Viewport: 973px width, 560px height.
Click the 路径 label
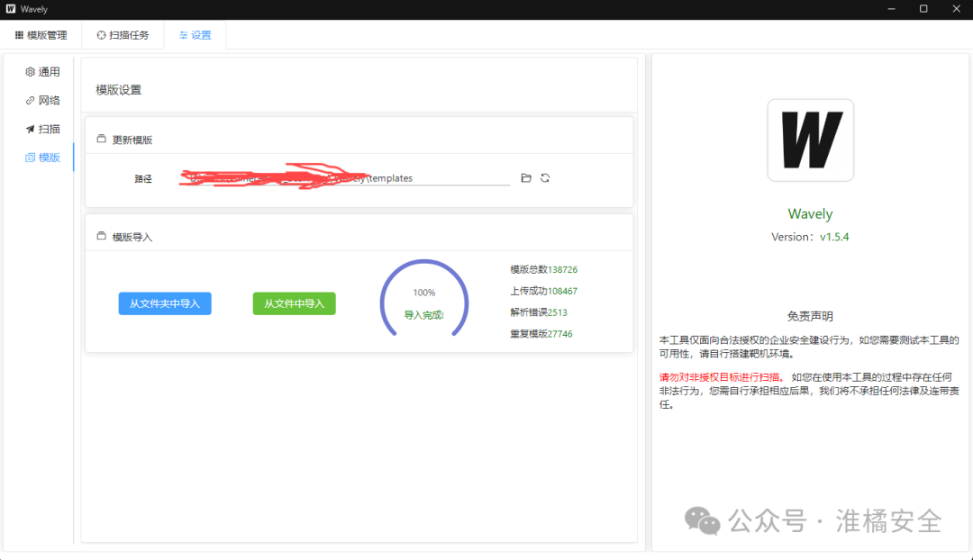point(143,178)
